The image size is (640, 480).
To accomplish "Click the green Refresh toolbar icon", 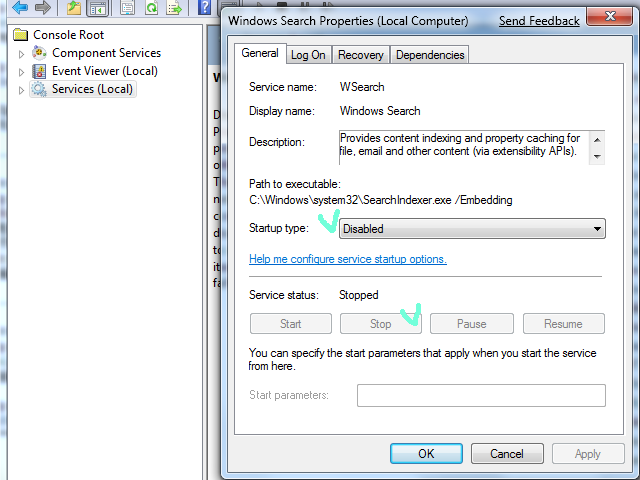I will pos(151,7).
